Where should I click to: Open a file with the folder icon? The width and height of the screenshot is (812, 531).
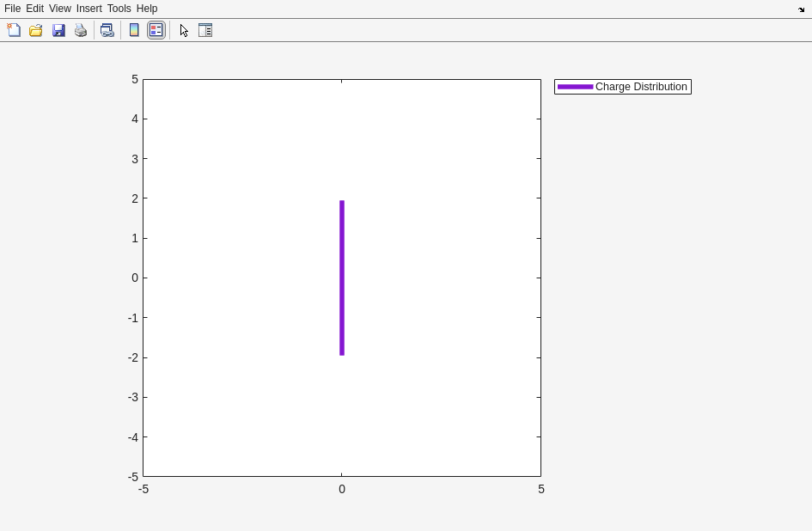click(36, 30)
